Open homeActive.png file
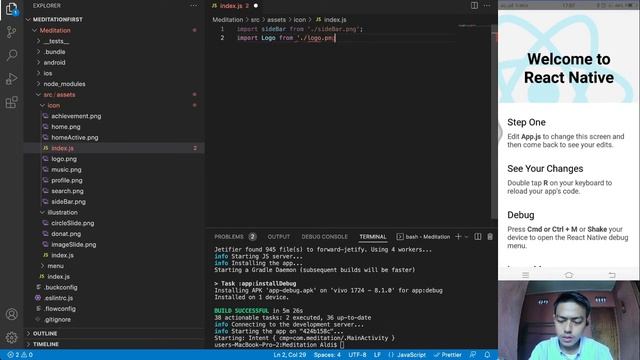Image resolution: width=640 pixels, height=360 pixels. click(x=75, y=138)
